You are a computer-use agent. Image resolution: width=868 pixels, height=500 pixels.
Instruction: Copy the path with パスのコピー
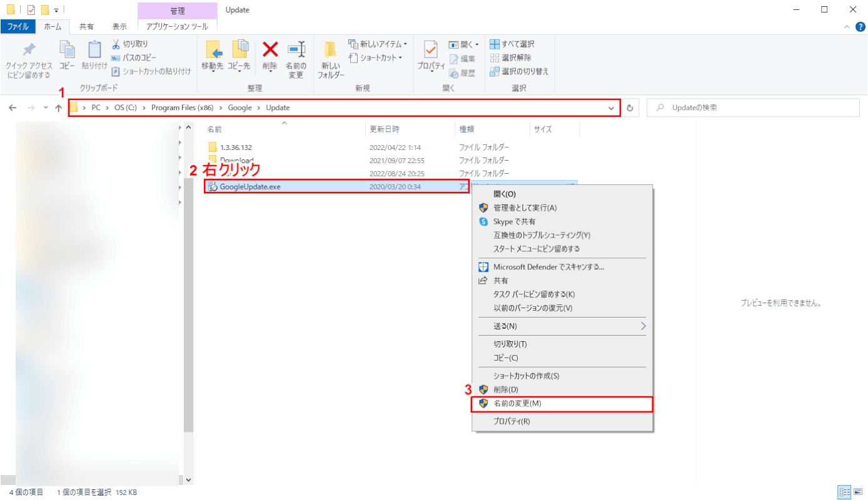click(134, 57)
